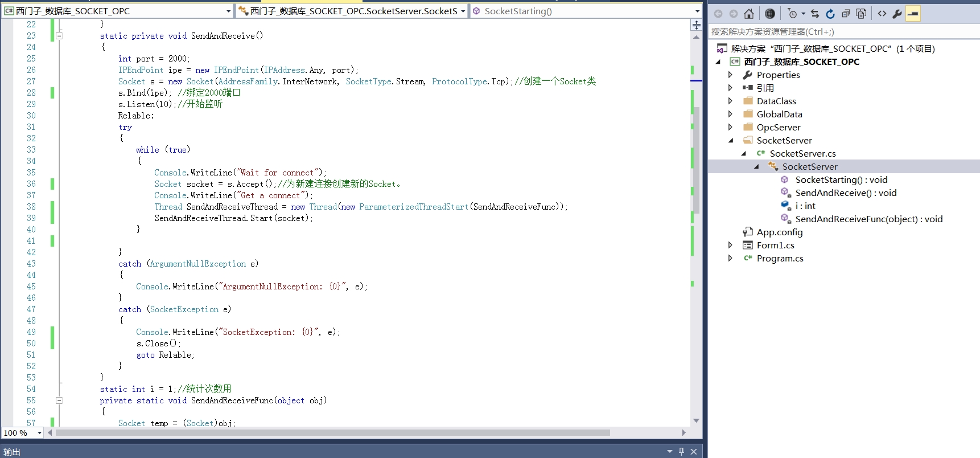Screen dimensions: 980x458
Task: Open the Output panel window-position dropdown
Action: [669, 451]
